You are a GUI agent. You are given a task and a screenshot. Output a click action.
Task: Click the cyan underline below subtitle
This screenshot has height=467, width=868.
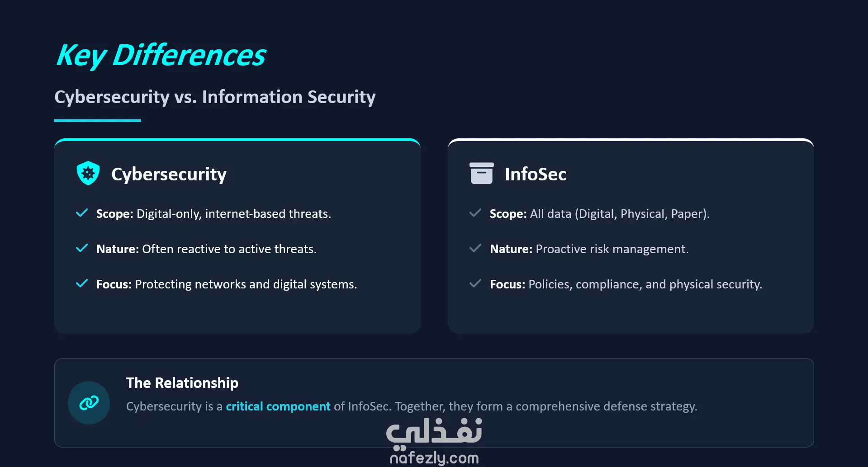point(98,121)
